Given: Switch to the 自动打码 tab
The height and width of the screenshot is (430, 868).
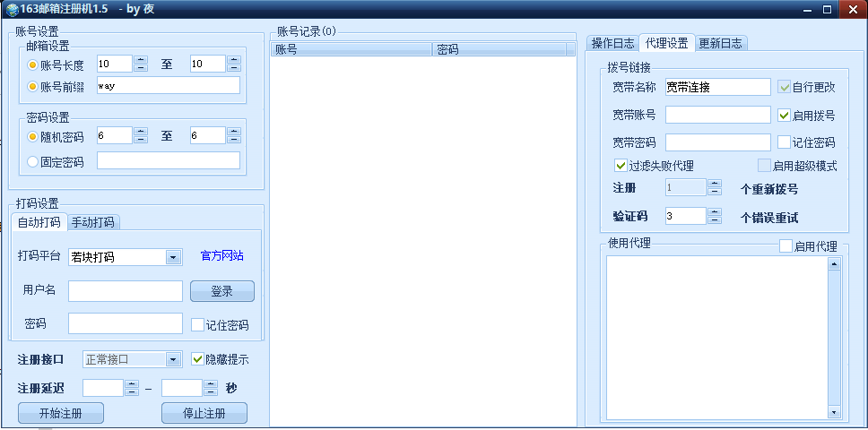Looking at the screenshot, I should (x=39, y=222).
